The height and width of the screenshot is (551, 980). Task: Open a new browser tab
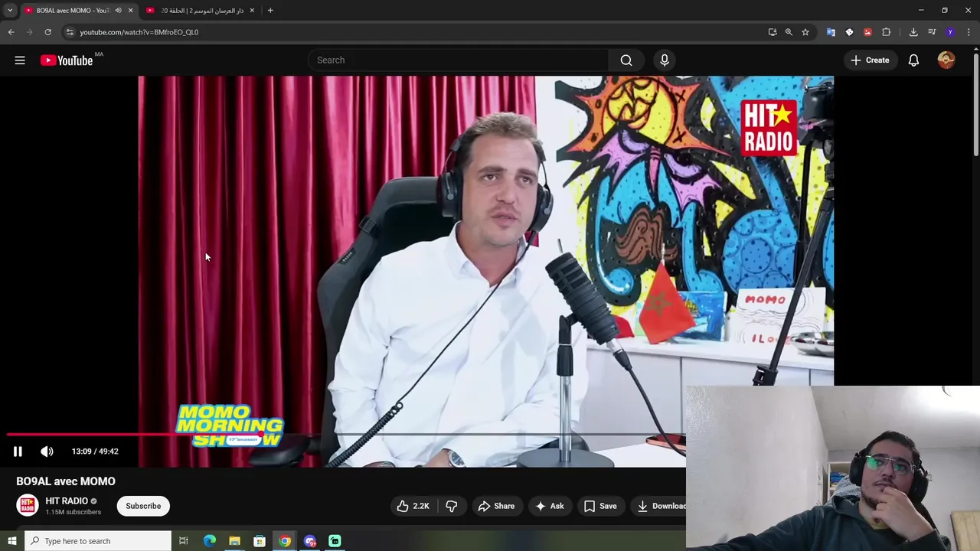click(270, 11)
